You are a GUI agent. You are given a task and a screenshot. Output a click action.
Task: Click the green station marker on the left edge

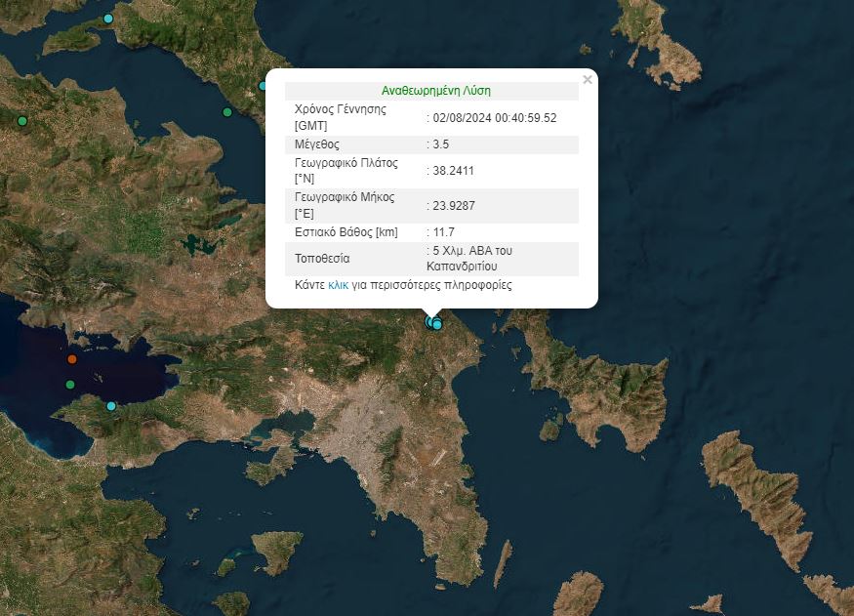pyautogui.click(x=21, y=121)
